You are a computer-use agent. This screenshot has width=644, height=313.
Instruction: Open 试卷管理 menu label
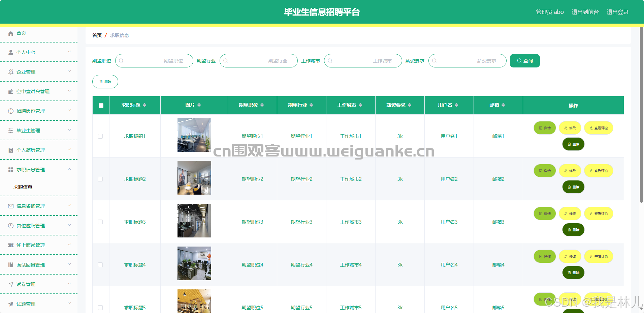[x=26, y=284]
